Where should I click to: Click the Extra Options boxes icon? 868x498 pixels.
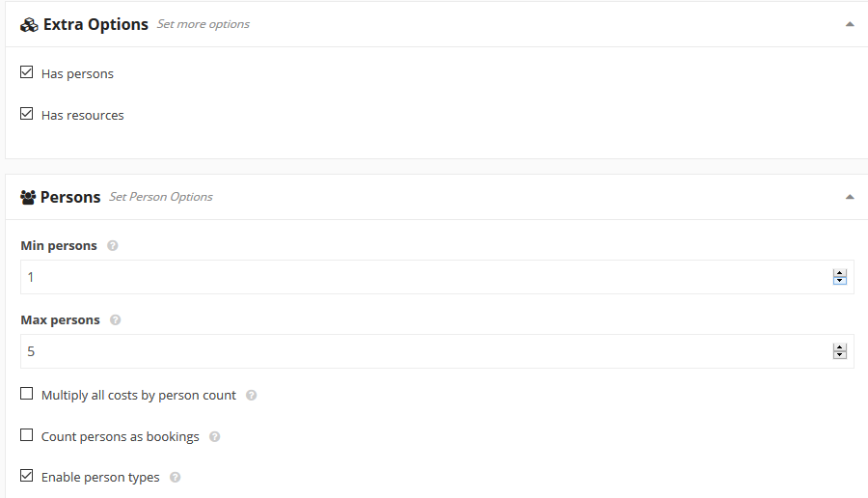(x=29, y=25)
